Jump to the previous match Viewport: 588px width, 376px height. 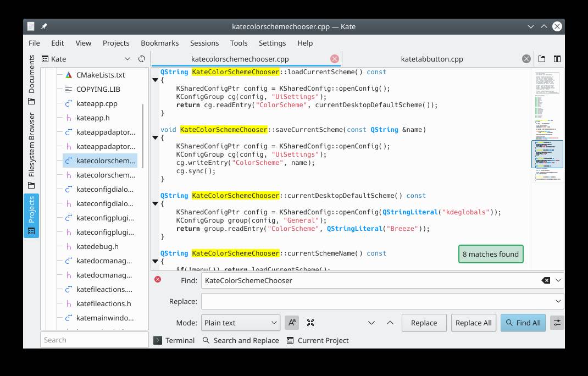click(x=390, y=323)
